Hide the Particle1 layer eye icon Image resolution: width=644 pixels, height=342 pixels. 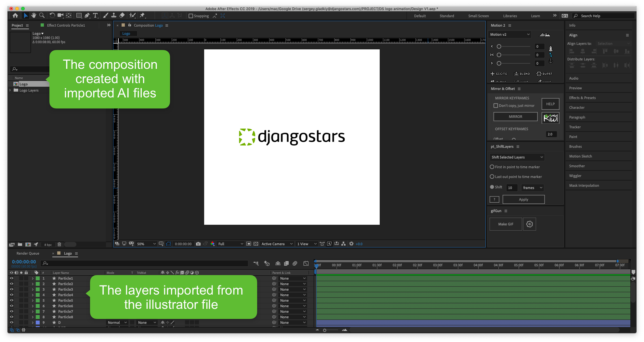pos(12,278)
